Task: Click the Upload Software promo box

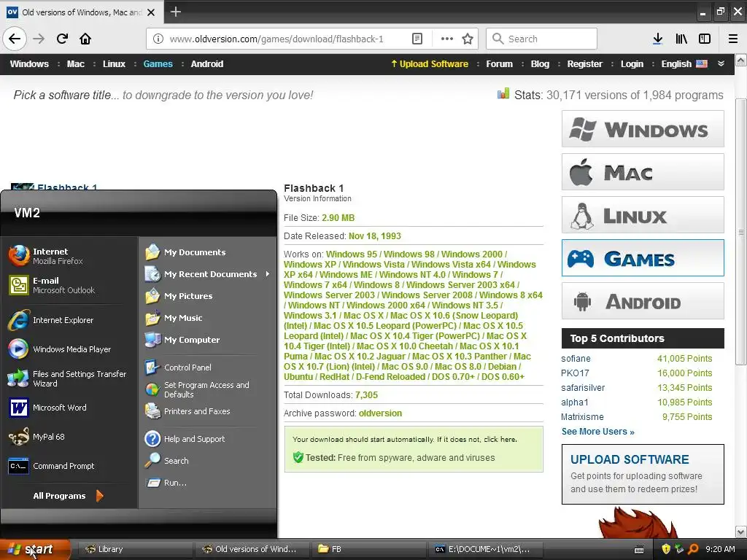Action: (643, 474)
